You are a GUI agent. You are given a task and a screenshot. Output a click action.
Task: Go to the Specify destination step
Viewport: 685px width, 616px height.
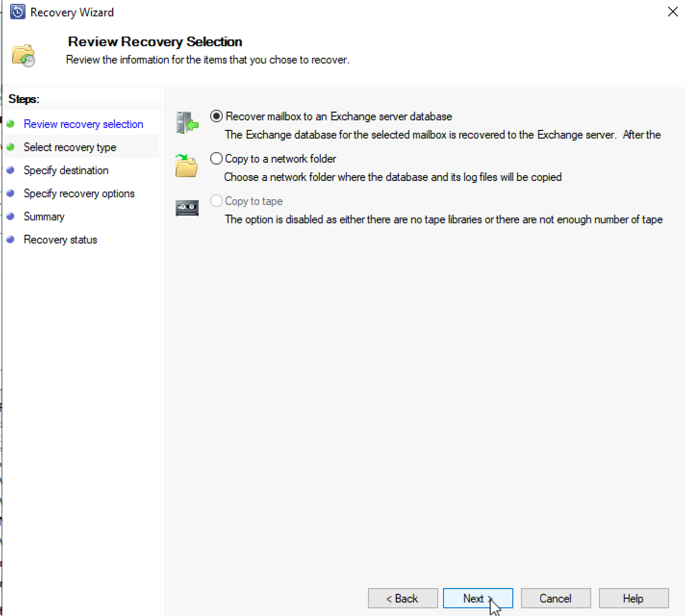click(x=66, y=170)
